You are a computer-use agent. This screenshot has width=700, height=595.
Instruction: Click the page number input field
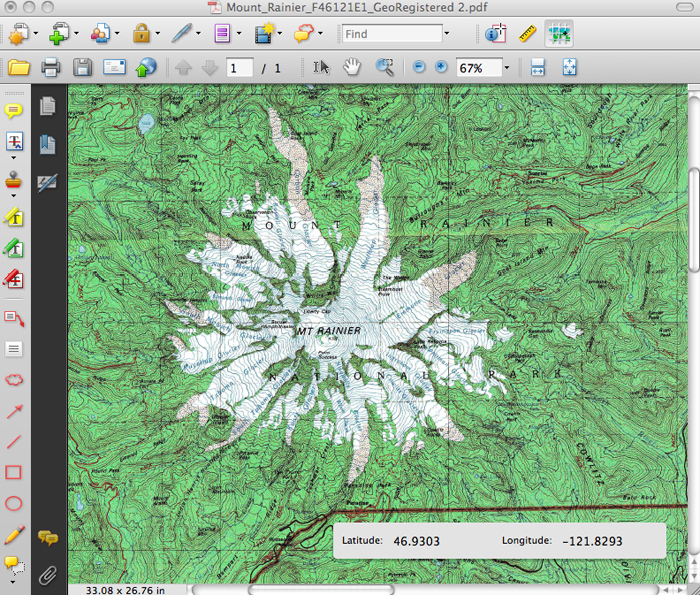239,68
